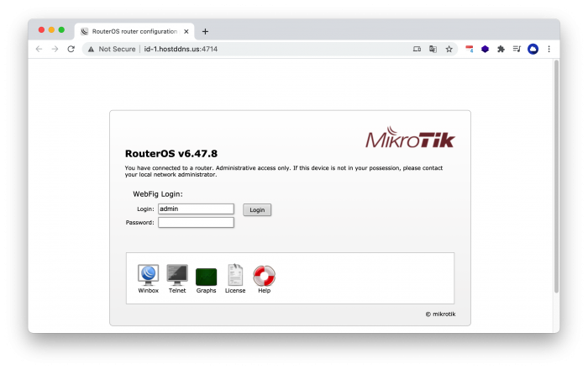Click the Help text label

click(x=264, y=290)
